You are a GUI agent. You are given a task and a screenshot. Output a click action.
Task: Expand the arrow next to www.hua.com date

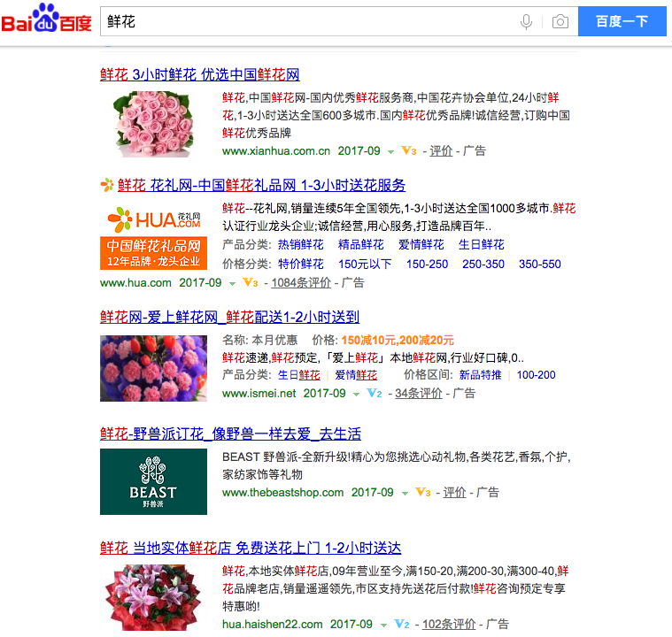(232, 284)
